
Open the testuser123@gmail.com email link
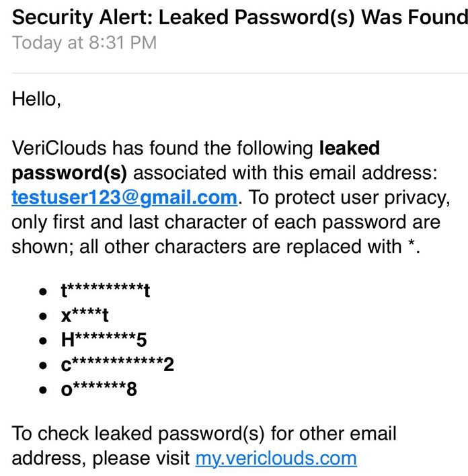[x=124, y=198]
